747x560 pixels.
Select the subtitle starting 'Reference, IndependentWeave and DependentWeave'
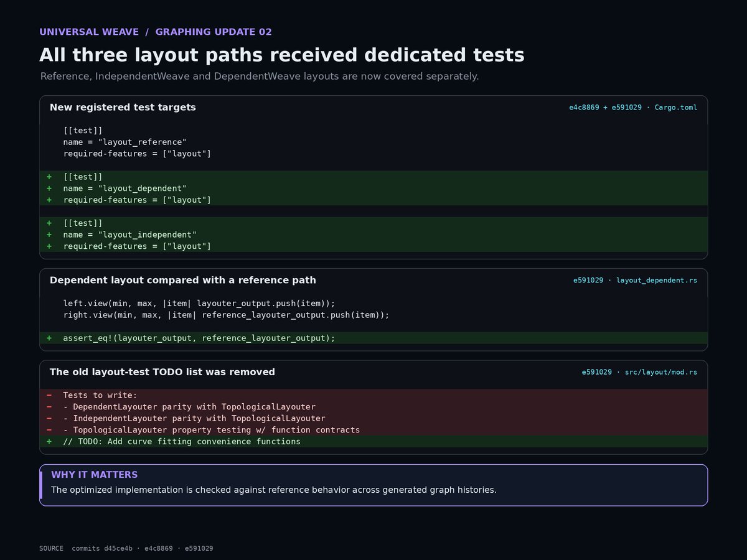(260, 77)
